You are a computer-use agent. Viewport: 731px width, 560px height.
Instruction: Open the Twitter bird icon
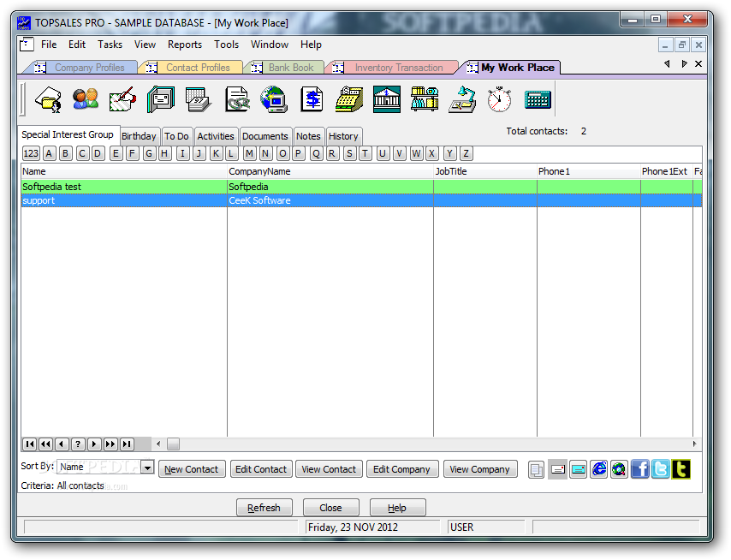[x=661, y=469]
